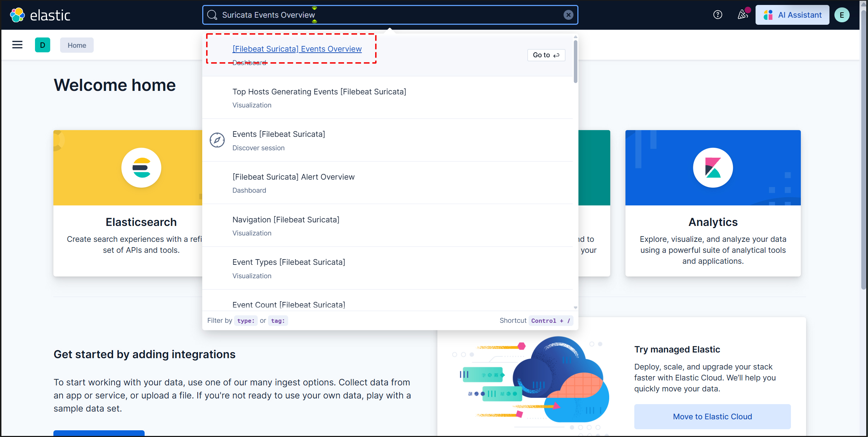
Task: Click the Home breadcrumb
Action: [77, 45]
